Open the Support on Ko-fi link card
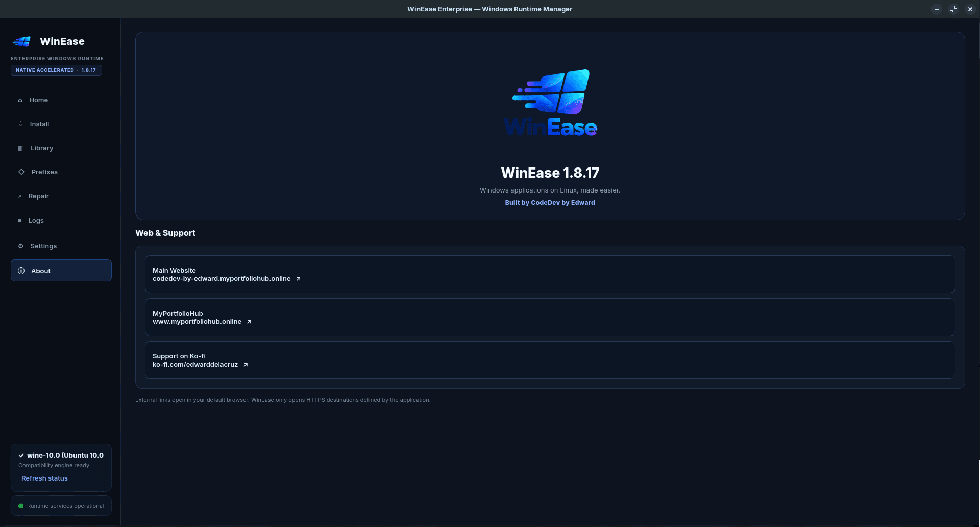 tap(550, 360)
